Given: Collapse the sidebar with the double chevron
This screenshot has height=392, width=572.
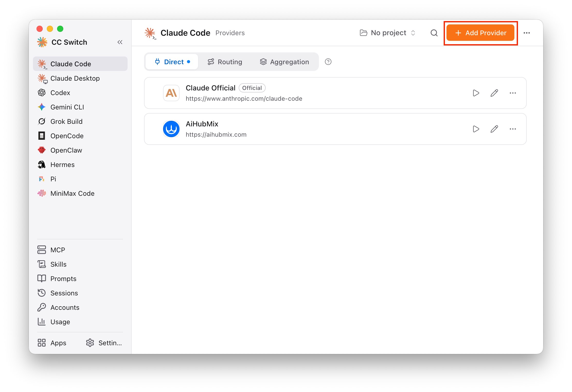Looking at the screenshot, I should 120,42.
